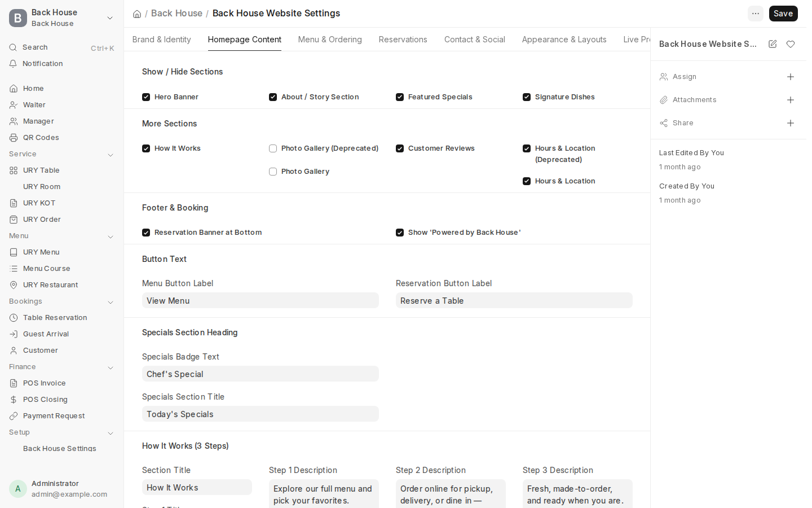Open Search from sidebar magnifier icon
The image size is (812, 508).
pos(13,47)
